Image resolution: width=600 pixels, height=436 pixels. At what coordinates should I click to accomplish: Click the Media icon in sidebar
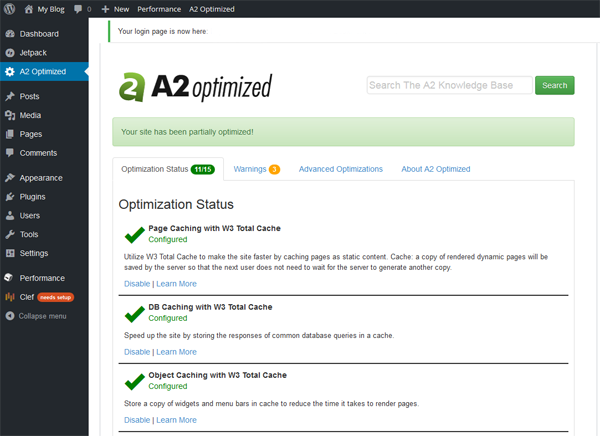(10, 115)
